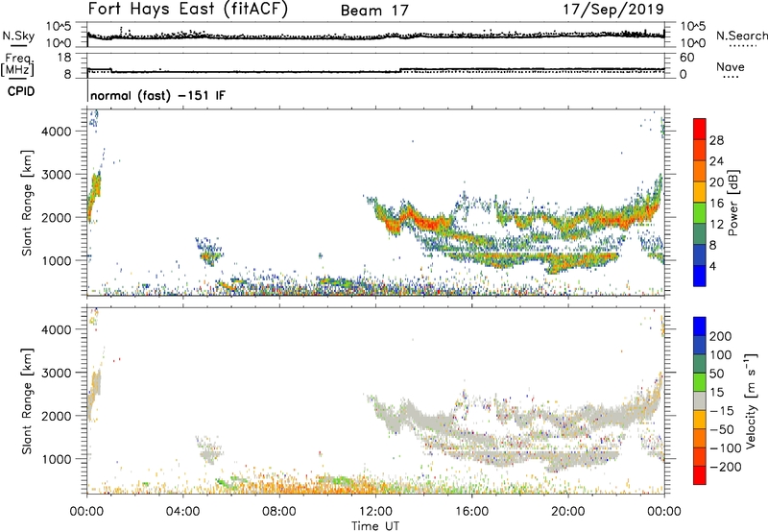Screen dimensions: 768x532
Task: Click the '60' tick on the Nave axis
Action: pyautogui.click(x=687, y=58)
